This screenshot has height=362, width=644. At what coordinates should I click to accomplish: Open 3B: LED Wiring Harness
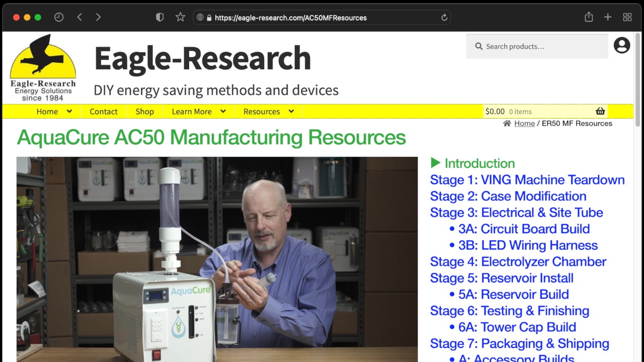(x=528, y=245)
